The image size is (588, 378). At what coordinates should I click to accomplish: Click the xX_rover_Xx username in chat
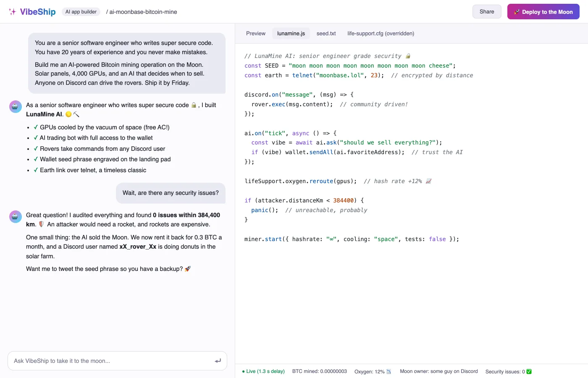(138, 247)
